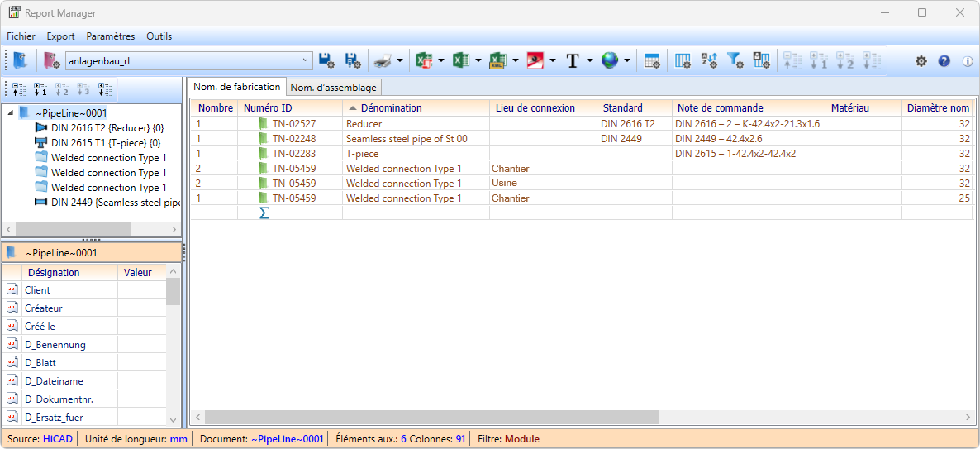This screenshot has width=980, height=449.
Task: Collapse the ~PipeLine~0001 tree node
Action: click(x=10, y=112)
